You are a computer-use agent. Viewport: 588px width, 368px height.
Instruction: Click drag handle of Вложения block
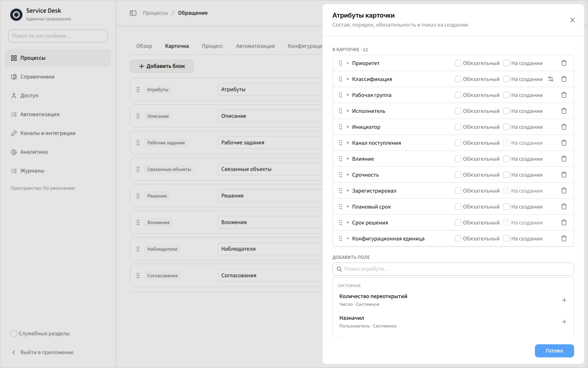[138, 222]
